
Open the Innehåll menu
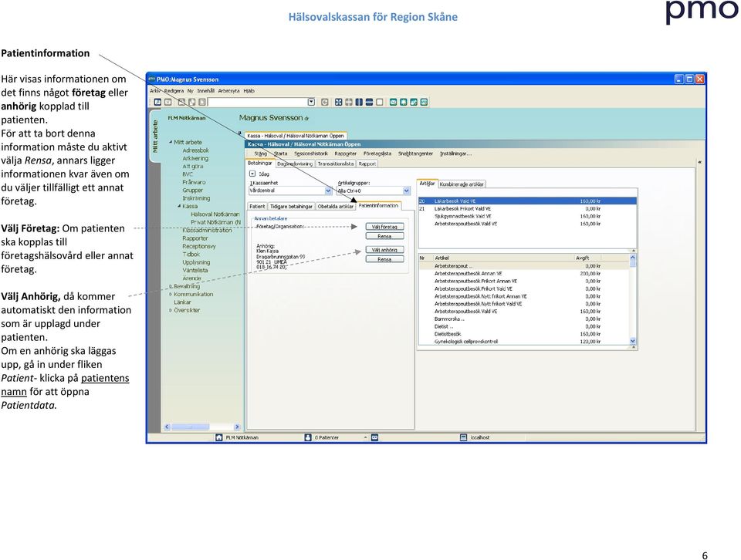[205, 91]
